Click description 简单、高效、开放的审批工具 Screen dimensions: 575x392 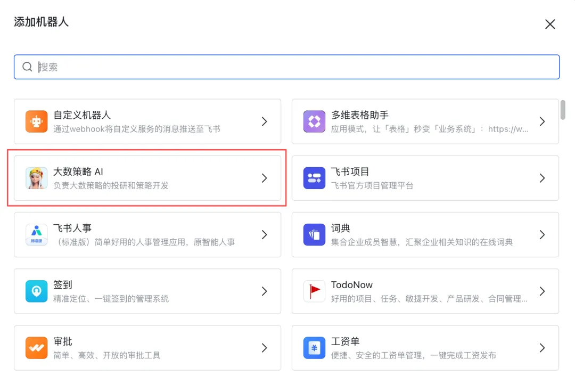[106, 355]
